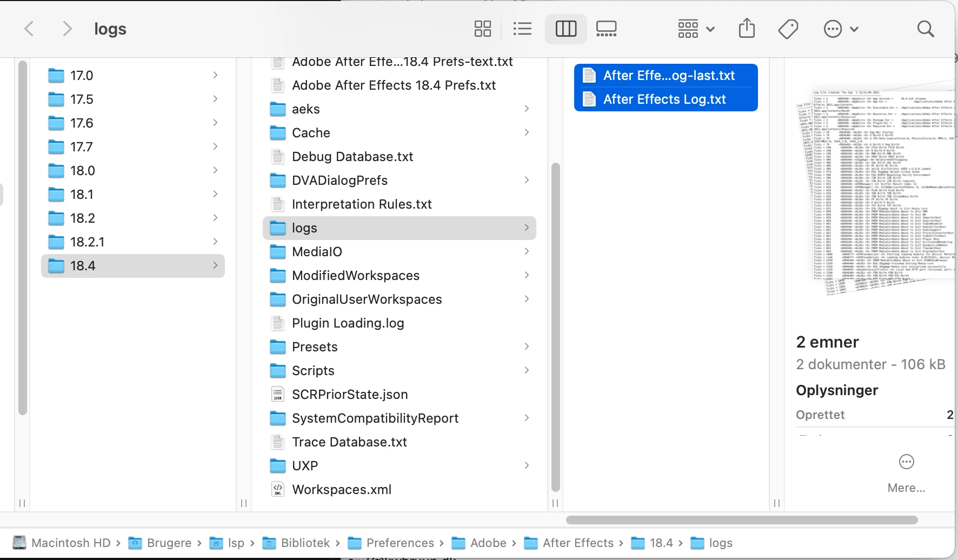Select the 17.0 folder
This screenshot has width=958, height=560.
point(133,76)
